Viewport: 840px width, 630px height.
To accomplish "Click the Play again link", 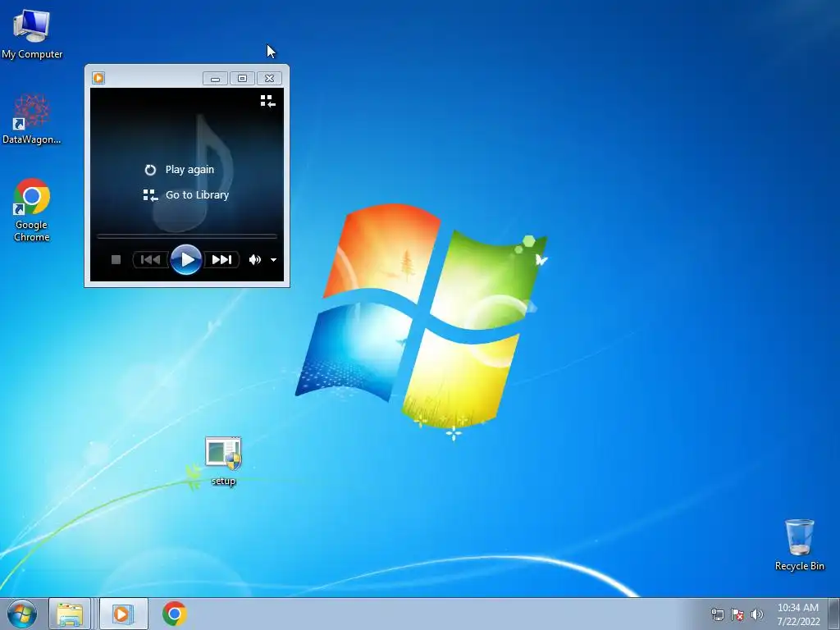I will (180, 169).
